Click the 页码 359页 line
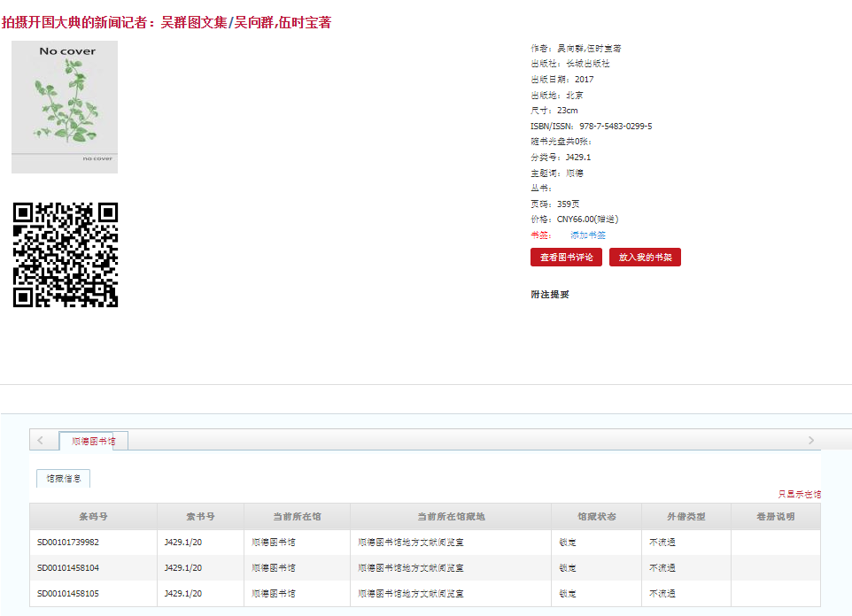 click(554, 204)
